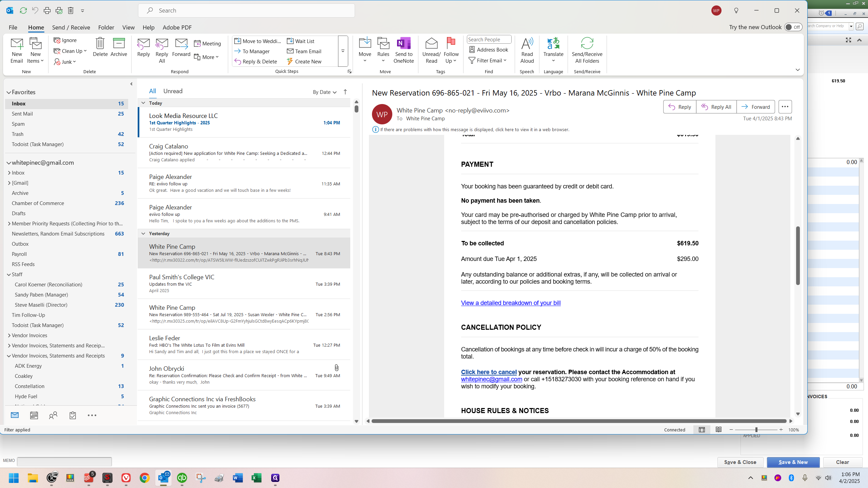Viewport: 868px width, 488px height.
Task: Click in the Search People field
Action: click(x=489, y=40)
